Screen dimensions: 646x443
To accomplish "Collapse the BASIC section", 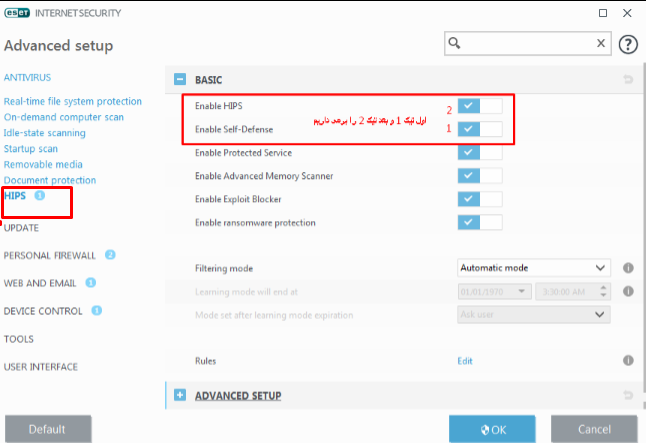I will (x=180, y=79).
